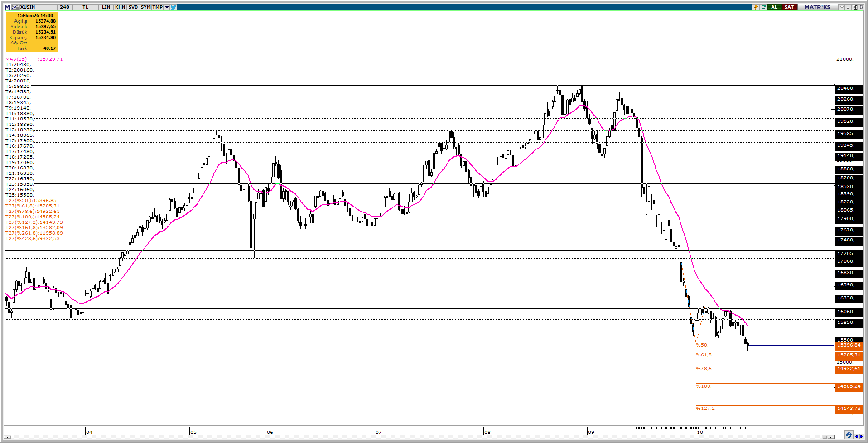Screen dimensions: 868x443
Task: Click the SYM toolbar button
Action: (x=145, y=7)
